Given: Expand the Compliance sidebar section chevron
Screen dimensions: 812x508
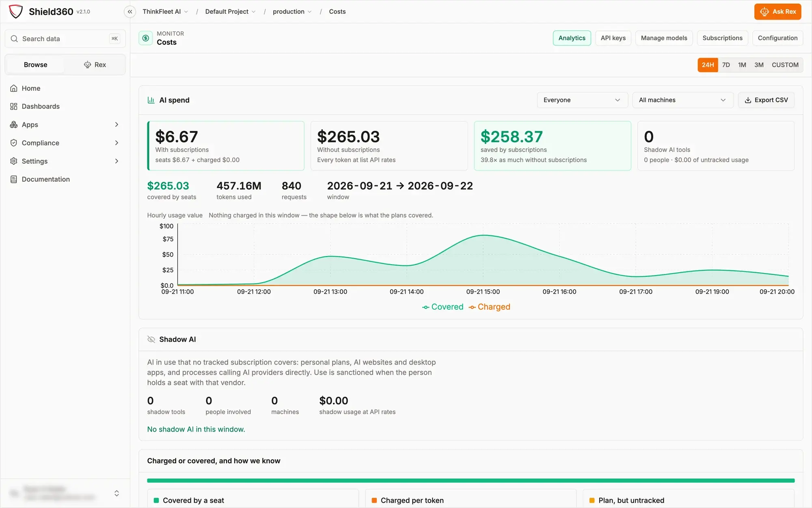Looking at the screenshot, I should pos(117,143).
